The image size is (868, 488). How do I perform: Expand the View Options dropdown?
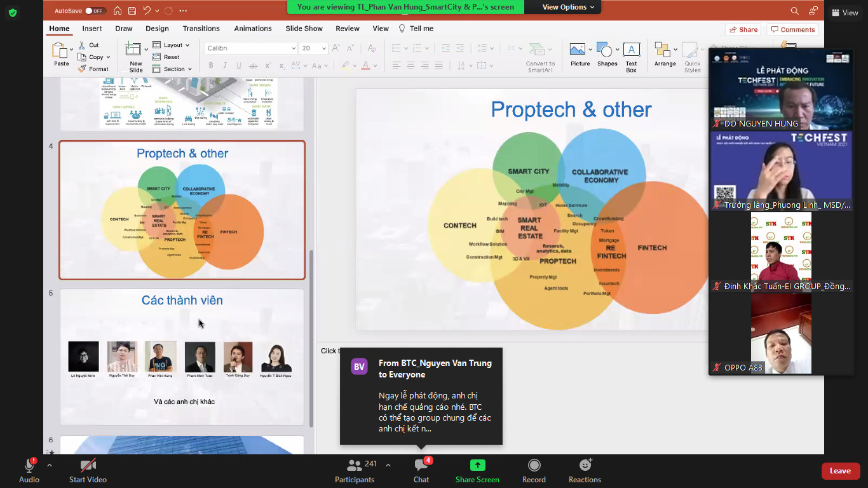[x=568, y=7]
